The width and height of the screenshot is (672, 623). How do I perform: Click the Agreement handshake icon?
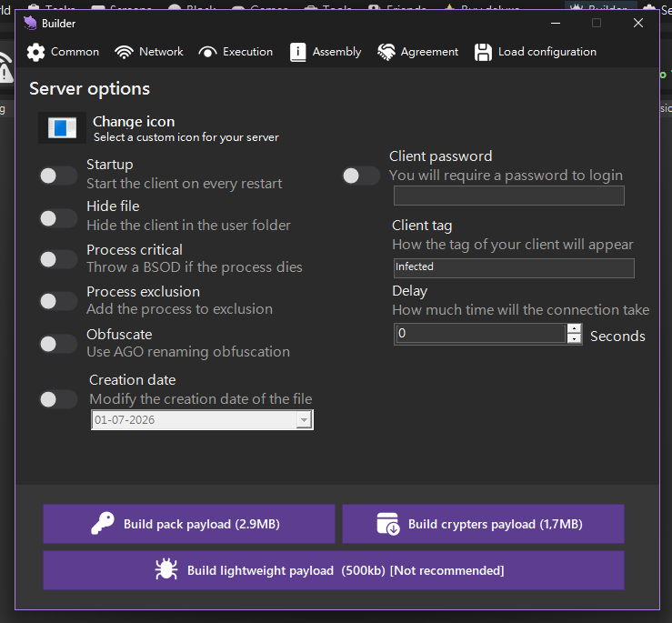(x=386, y=53)
